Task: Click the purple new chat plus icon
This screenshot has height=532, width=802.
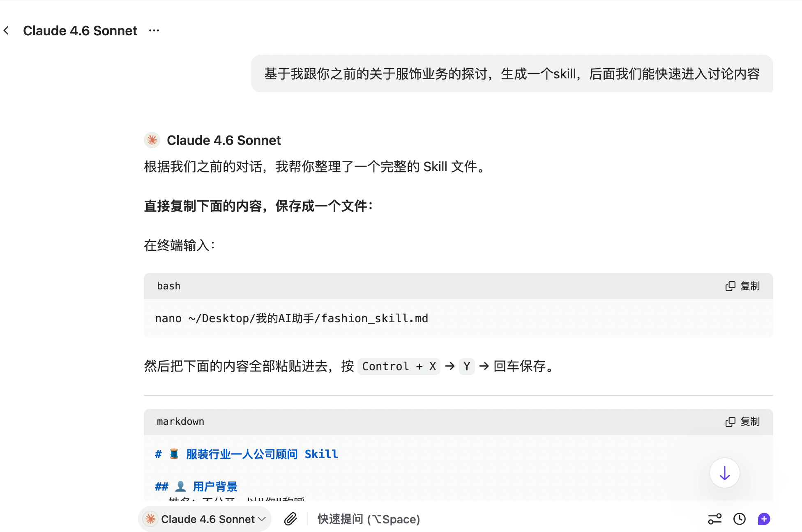Action: point(764,519)
